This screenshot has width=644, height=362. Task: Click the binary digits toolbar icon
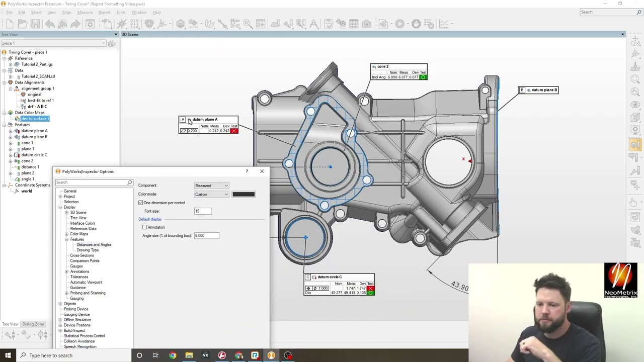135,24
